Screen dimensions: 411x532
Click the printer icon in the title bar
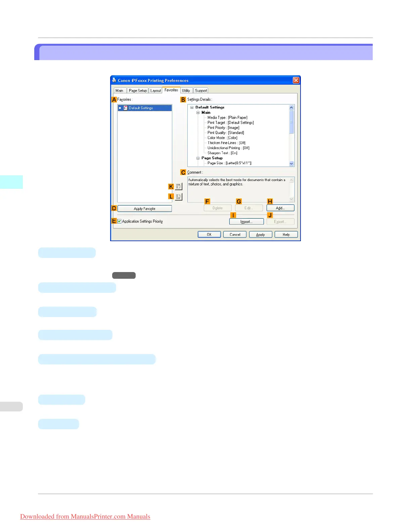pyautogui.click(x=114, y=80)
